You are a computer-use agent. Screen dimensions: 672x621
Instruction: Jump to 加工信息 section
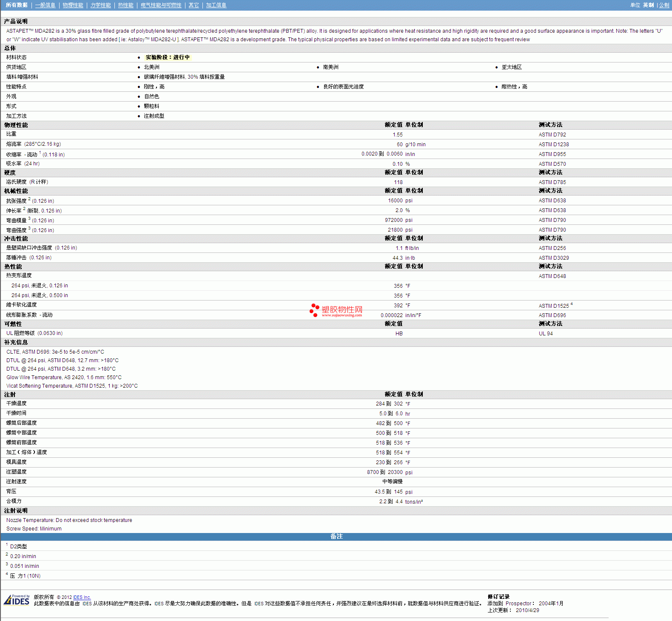216,5
